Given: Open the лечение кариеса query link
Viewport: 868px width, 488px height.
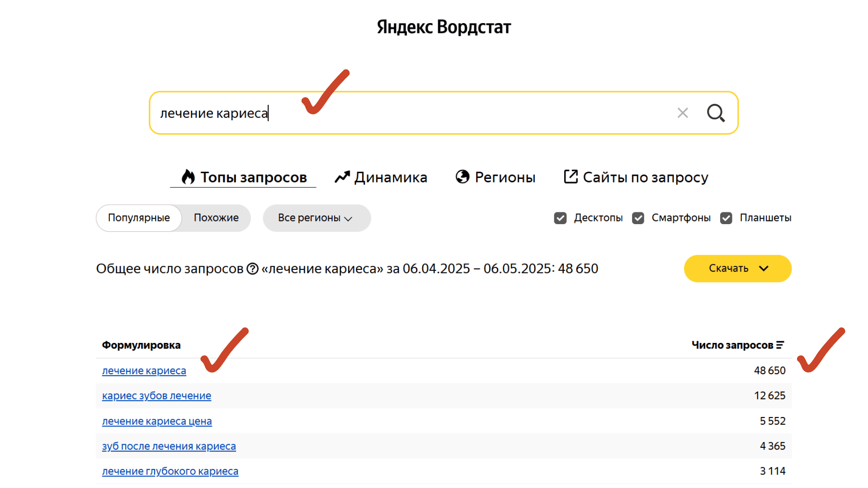Looking at the screenshot, I should (x=144, y=371).
